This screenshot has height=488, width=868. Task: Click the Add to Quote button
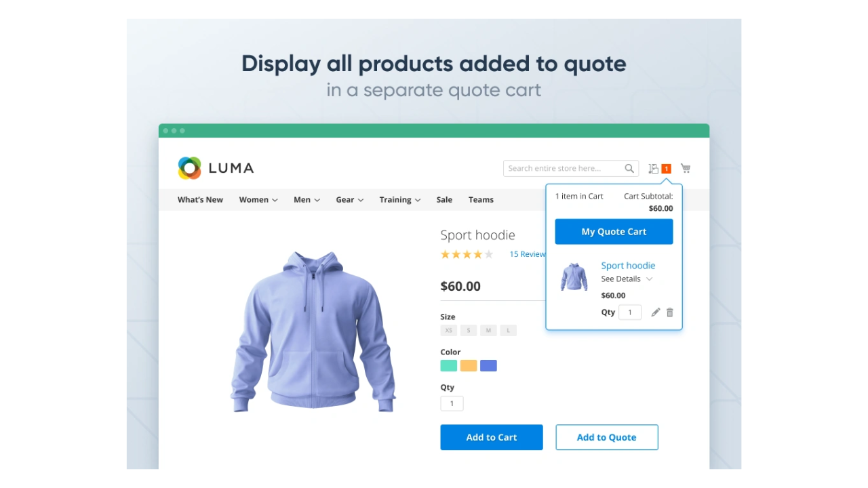tap(607, 437)
